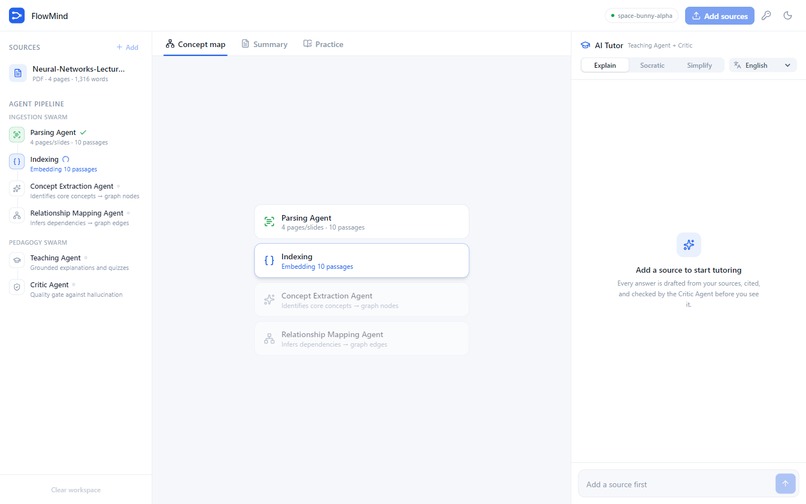
Task: Click sparkle icon on Concept Extraction card
Action: [x=269, y=300]
